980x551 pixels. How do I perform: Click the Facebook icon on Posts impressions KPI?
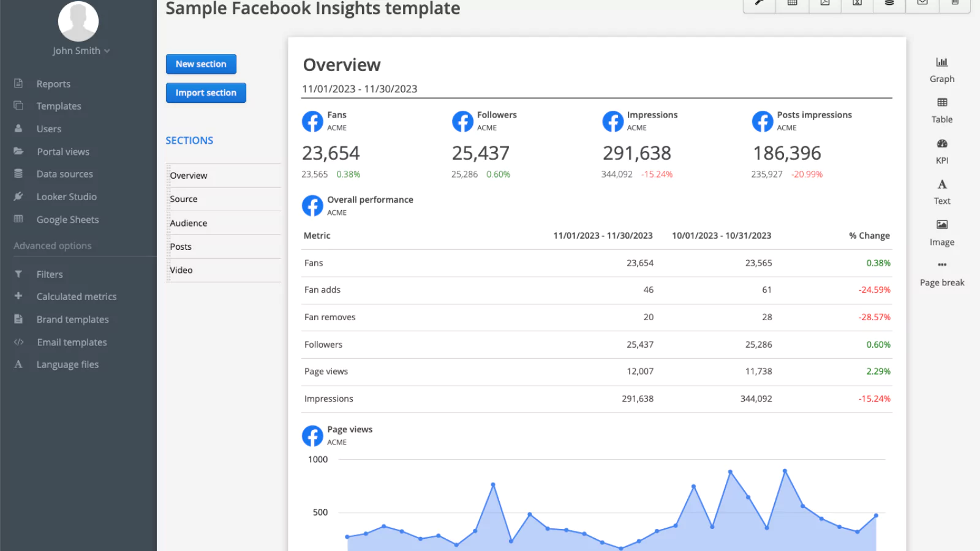point(763,121)
